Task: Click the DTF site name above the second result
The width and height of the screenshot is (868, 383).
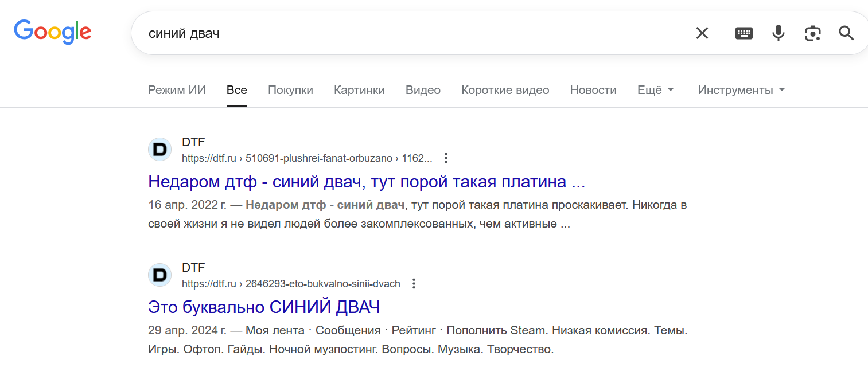Action: (193, 268)
